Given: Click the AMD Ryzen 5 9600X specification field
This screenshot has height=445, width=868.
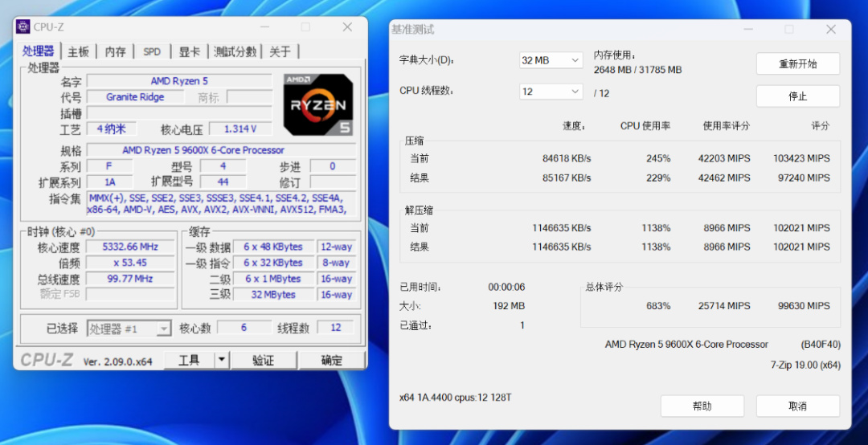Looking at the screenshot, I should 222,150.
